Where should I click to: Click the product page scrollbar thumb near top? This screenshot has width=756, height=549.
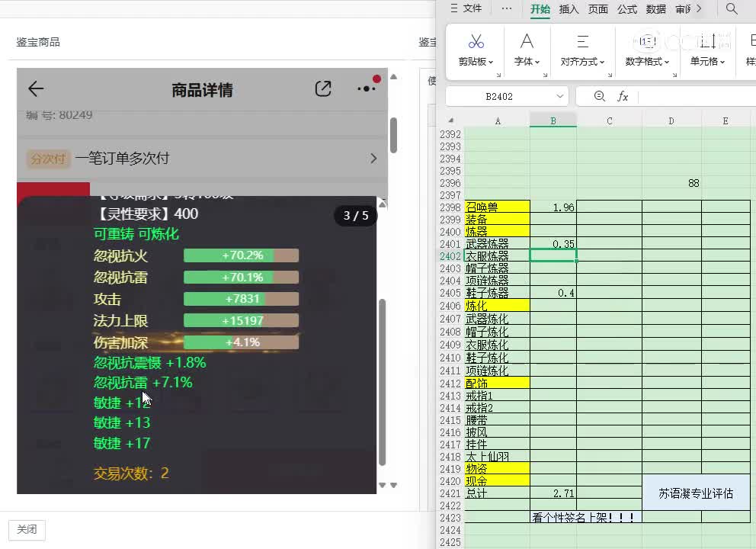(393, 135)
